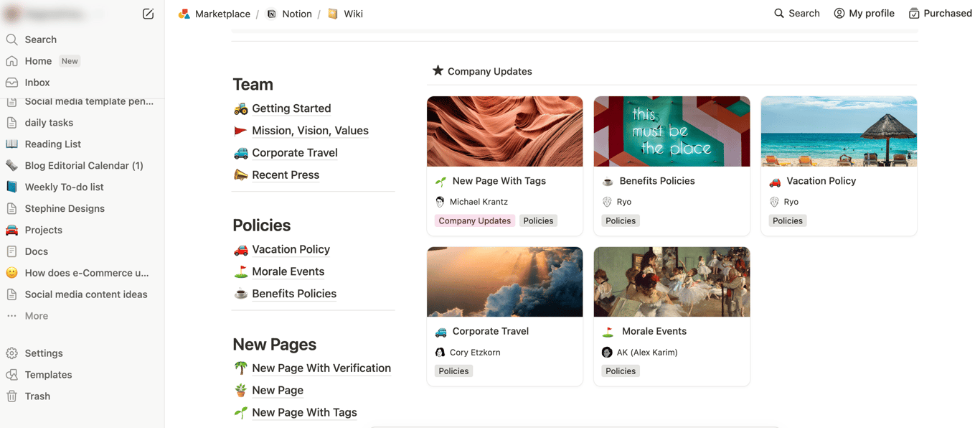
Task: Open the Trash
Action: tap(35, 396)
